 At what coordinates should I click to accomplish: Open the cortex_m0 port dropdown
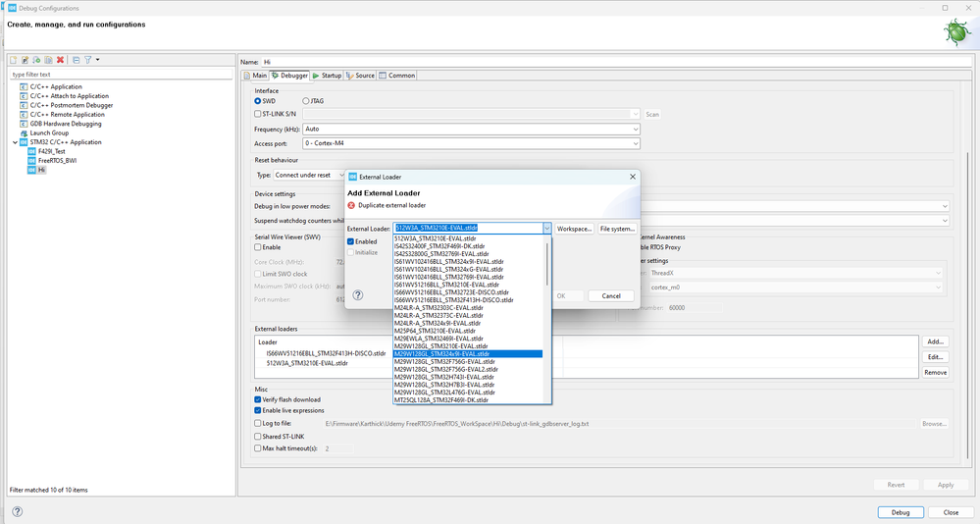click(x=938, y=288)
